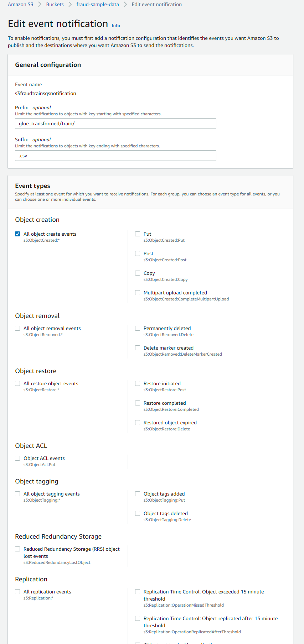Uncheck All object create events

17,234
